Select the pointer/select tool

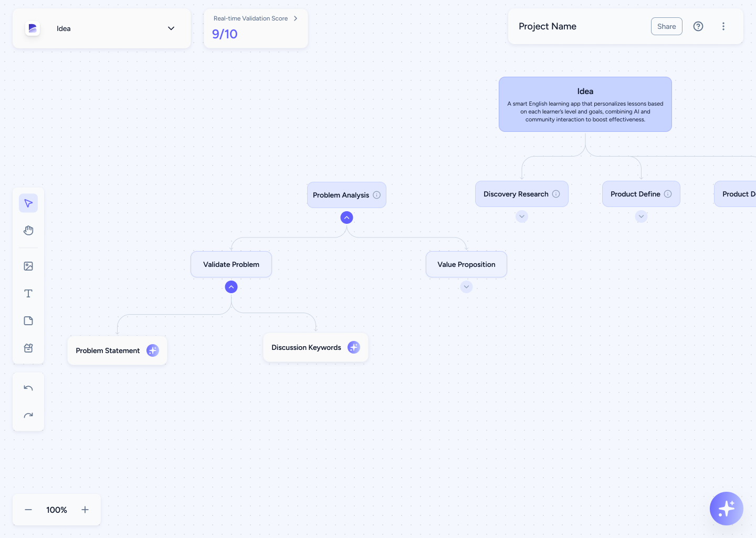(28, 203)
